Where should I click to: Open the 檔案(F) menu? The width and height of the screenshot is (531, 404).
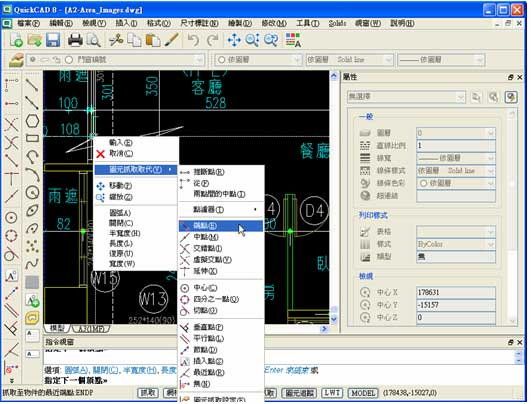(28, 23)
